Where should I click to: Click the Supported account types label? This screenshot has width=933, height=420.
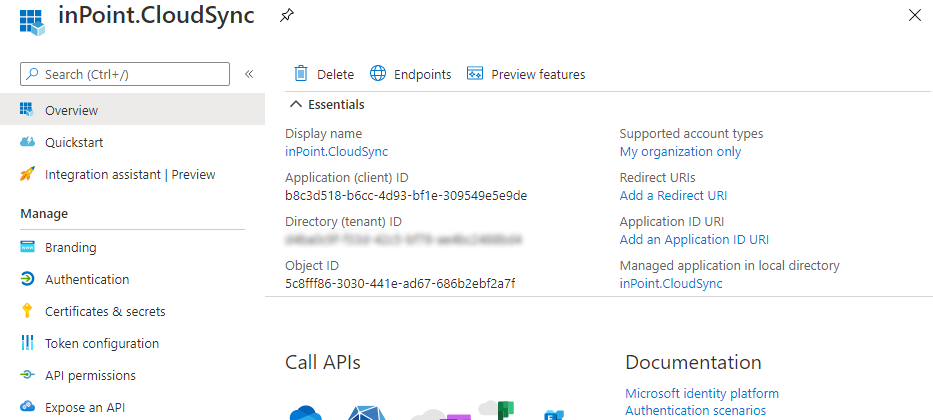[x=691, y=133]
